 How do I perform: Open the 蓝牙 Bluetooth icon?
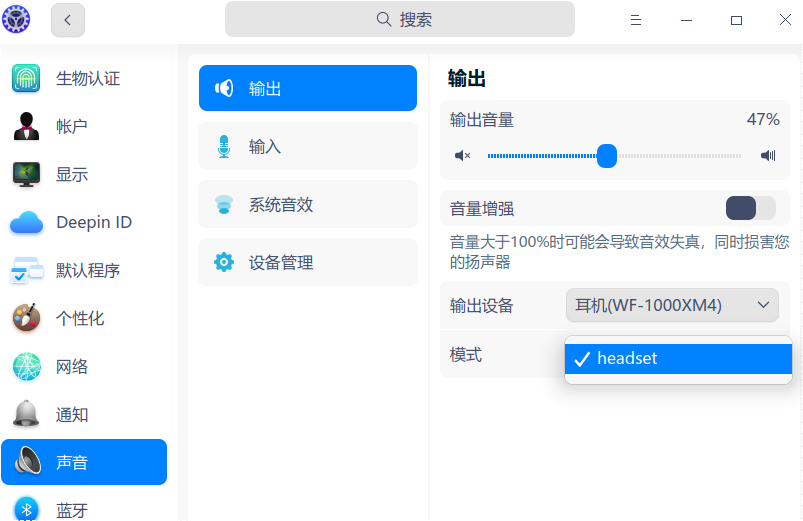(26, 509)
